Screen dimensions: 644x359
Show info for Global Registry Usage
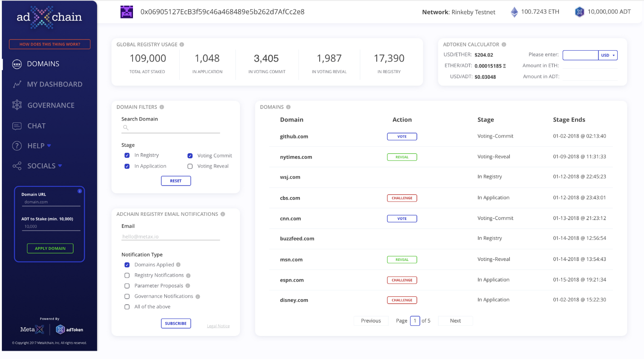182,45
